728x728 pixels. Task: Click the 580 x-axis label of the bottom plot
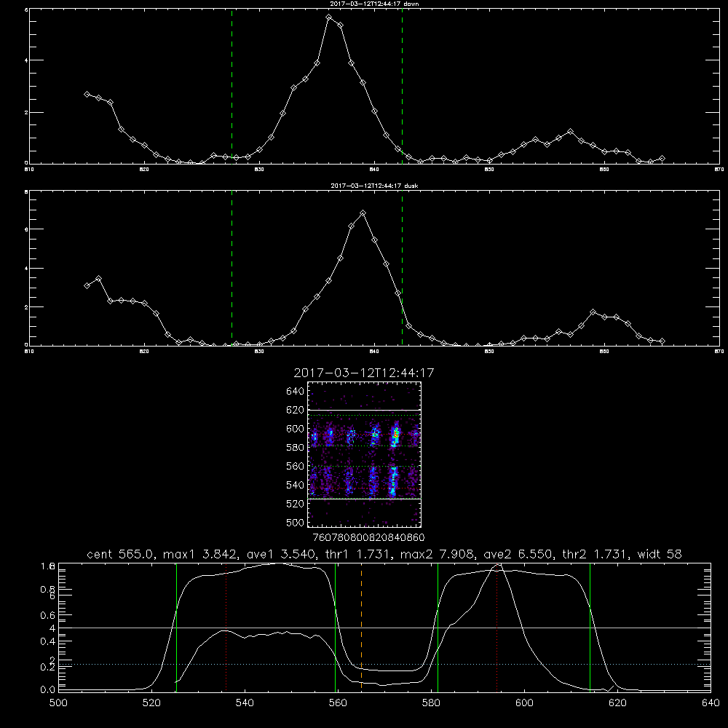[431, 703]
